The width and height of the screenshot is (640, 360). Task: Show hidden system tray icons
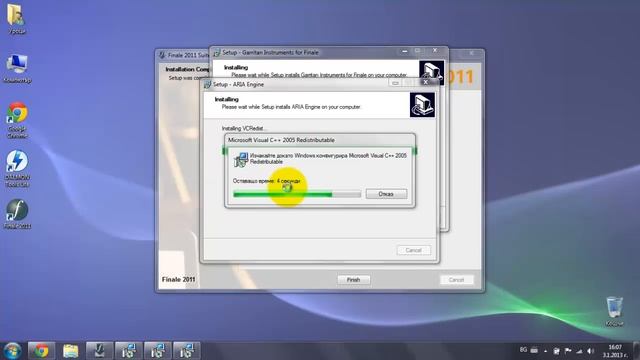(x=545, y=351)
